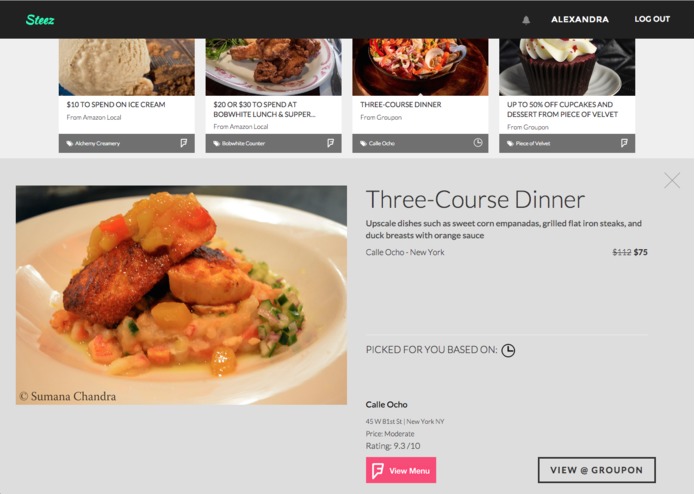The image size is (695, 494).
Task: Click clock icon on Calle Ocho card
Action: point(477,143)
